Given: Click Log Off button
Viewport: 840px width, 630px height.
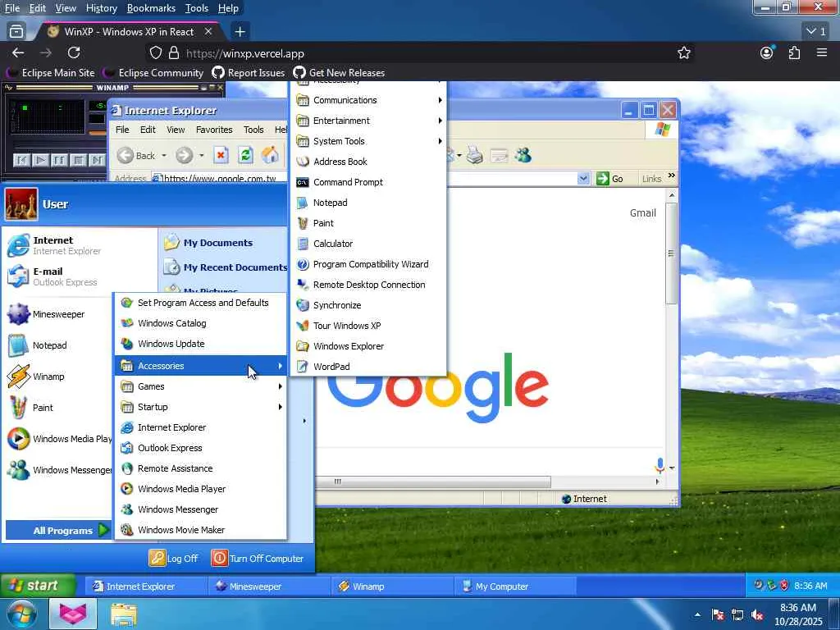Looking at the screenshot, I should click(x=174, y=558).
